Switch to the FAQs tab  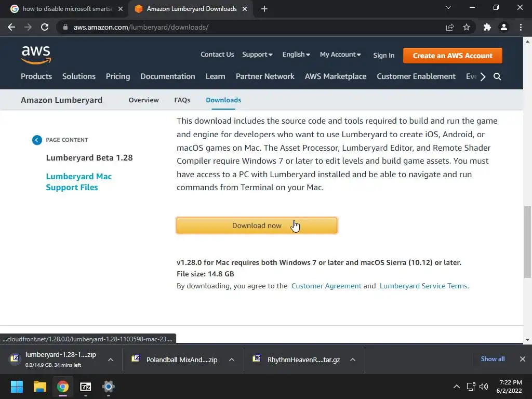182,100
